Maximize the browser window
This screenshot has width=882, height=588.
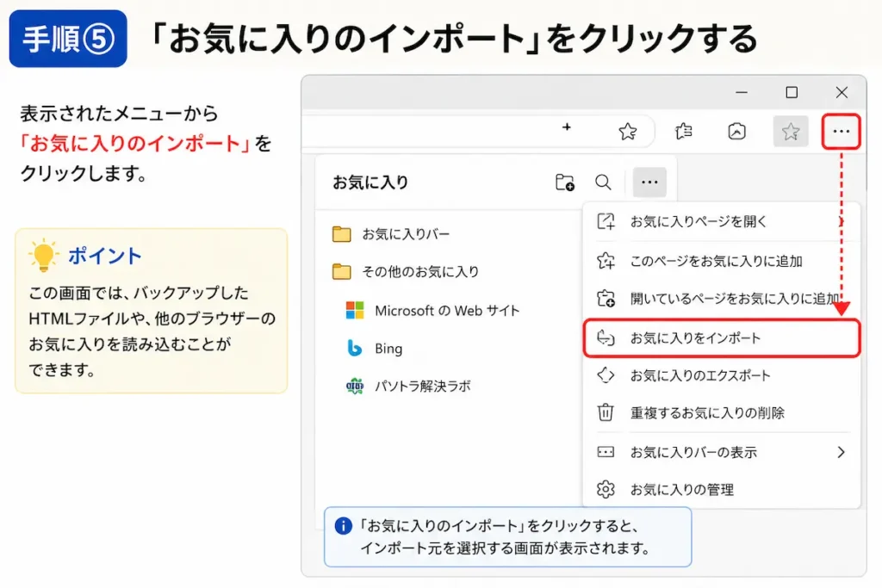pos(792,92)
